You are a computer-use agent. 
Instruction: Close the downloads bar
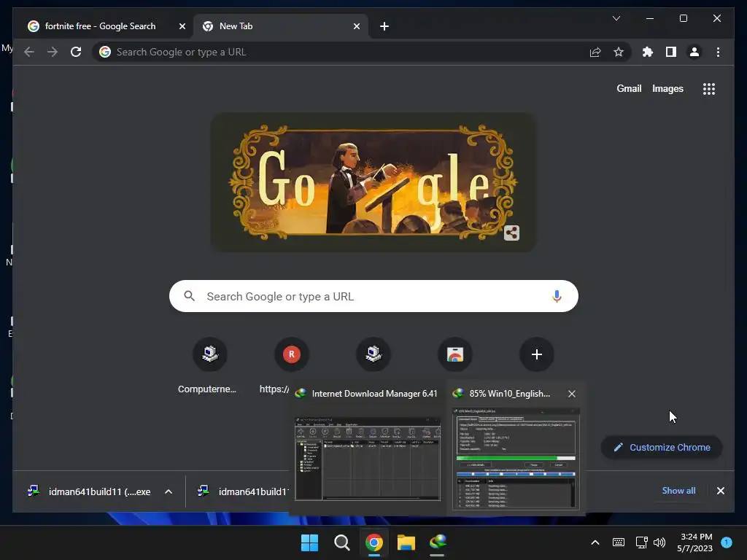[x=720, y=491]
